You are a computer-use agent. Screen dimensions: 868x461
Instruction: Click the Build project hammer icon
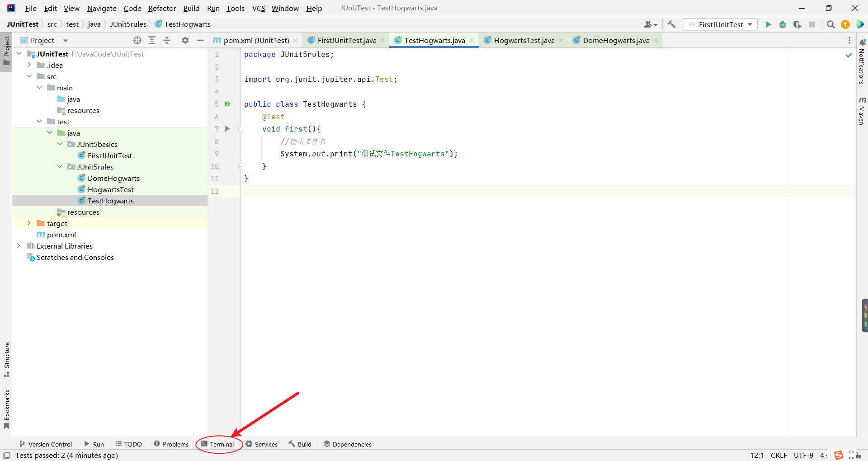[x=671, y=24]
